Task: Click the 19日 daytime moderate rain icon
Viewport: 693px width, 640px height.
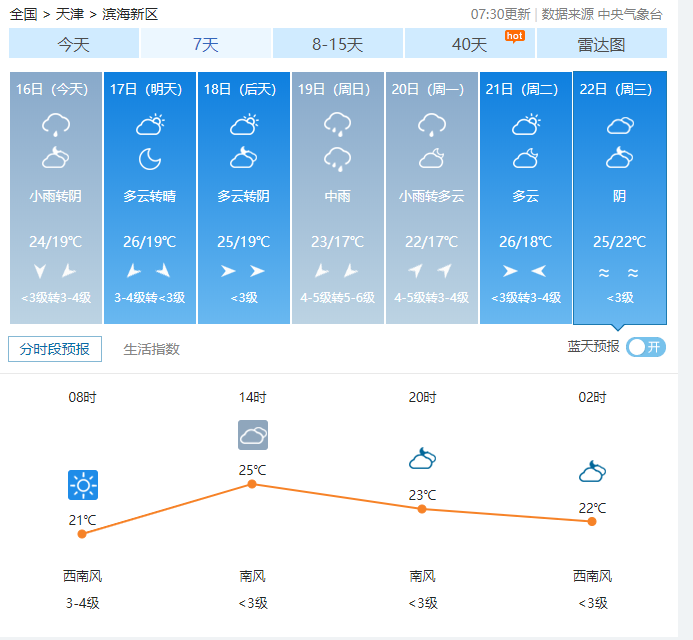Action: (x=338, y=125)
